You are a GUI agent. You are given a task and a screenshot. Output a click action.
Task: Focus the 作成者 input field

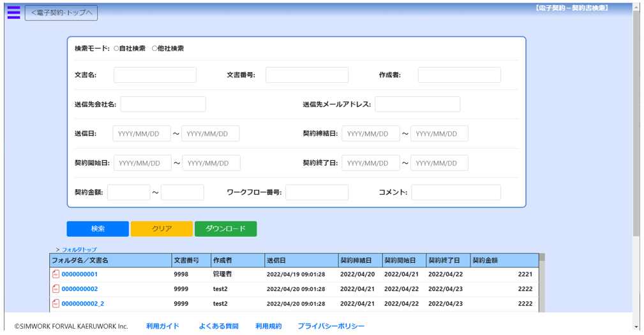pos(460,75)
